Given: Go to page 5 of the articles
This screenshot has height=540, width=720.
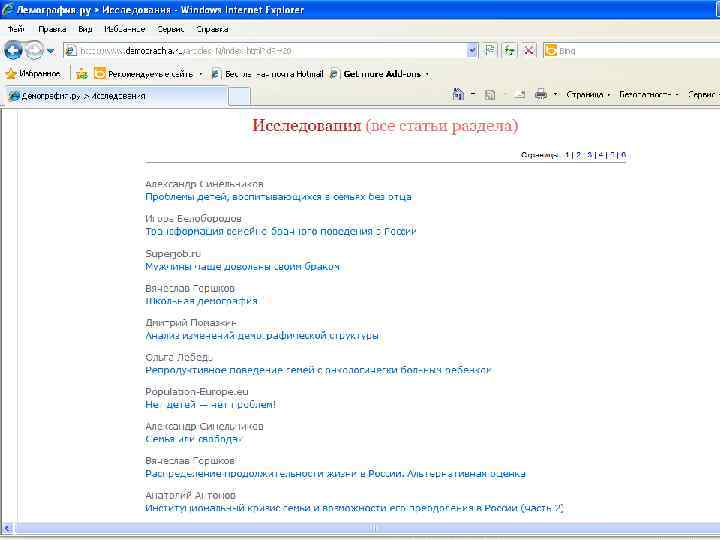Looking at the screenshot, I should point(612,155).
